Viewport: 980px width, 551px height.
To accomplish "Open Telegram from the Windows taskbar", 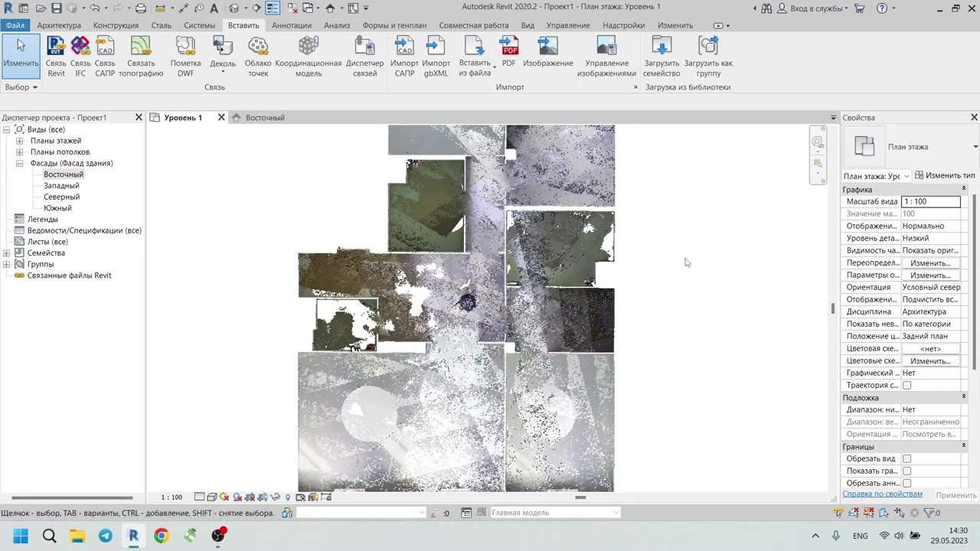I will [x=105, y=536].
